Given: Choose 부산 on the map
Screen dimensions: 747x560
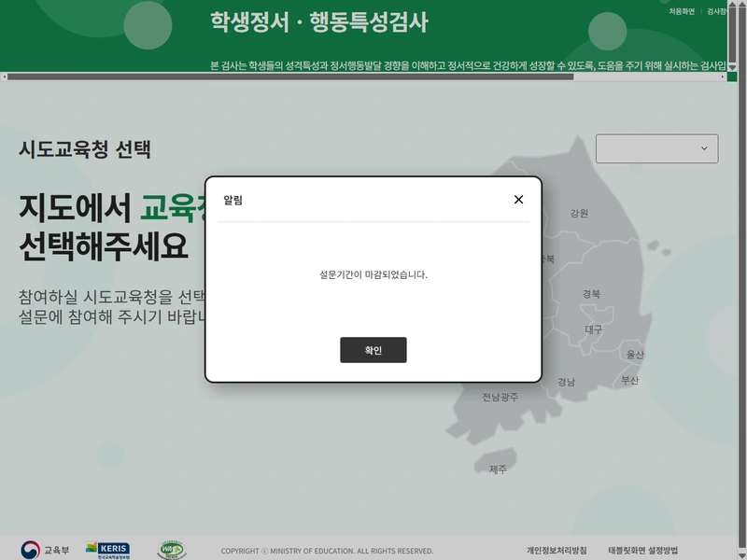Looking at the screenshot, I should [x=629, y=380].
